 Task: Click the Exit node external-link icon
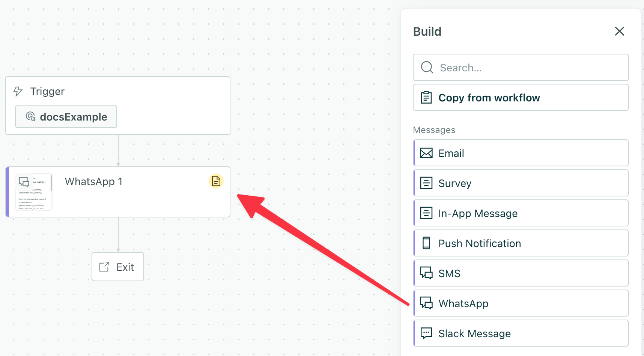[x=104, y=267]
